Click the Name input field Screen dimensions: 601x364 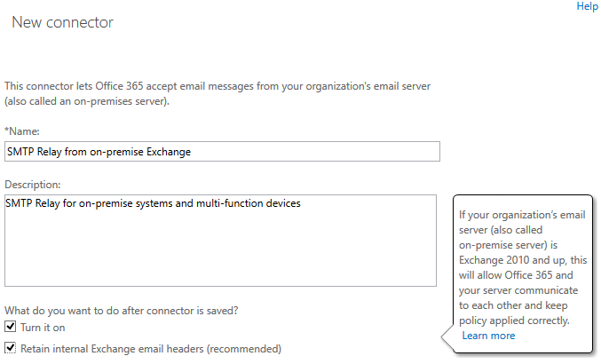pos(222,151)
